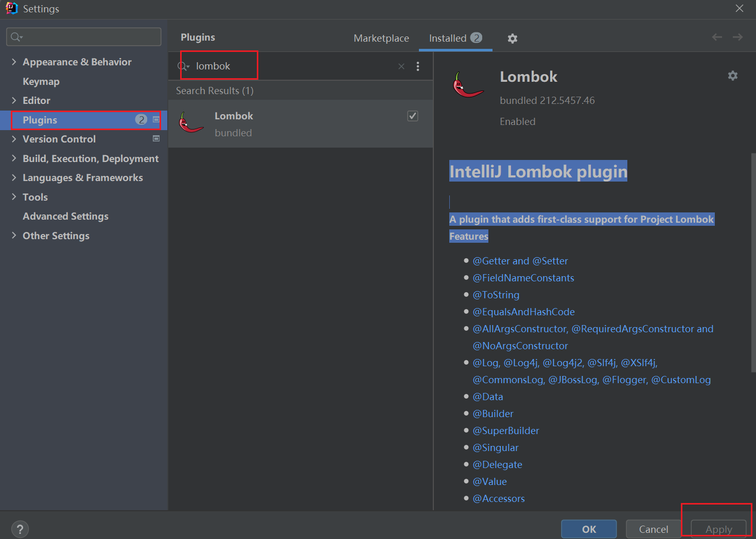Focus the settings search input field
The height and width of the screenshot is (539, 756).
(83, 37)
